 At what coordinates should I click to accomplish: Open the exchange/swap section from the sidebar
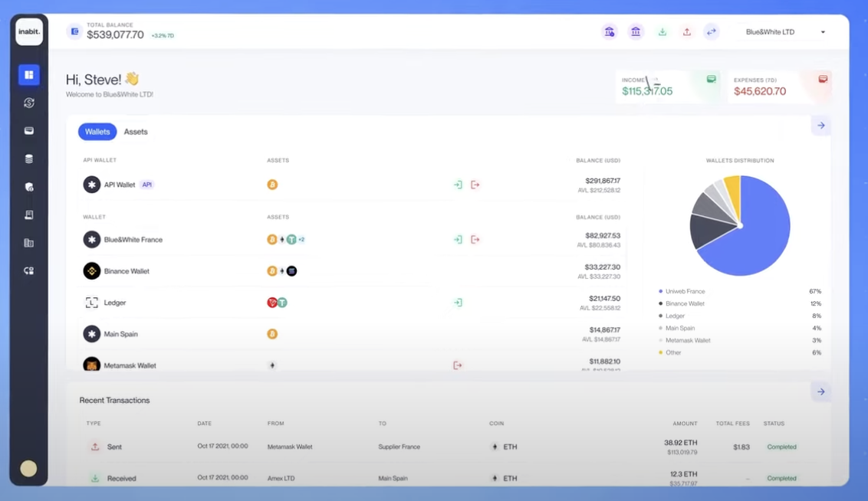[28, 103]
